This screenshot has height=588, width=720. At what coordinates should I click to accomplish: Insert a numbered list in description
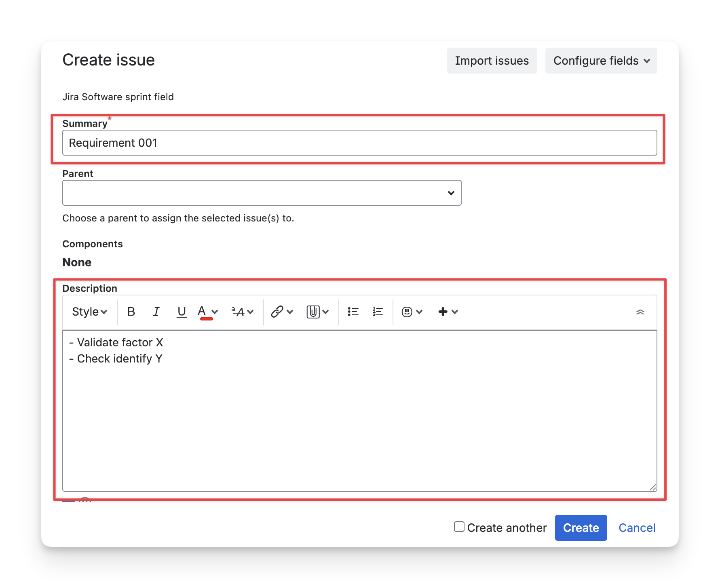coord(378,312)
